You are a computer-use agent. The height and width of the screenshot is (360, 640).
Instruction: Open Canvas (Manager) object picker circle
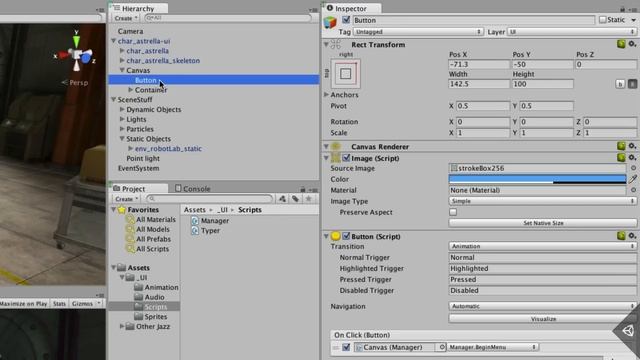[442, 347]
